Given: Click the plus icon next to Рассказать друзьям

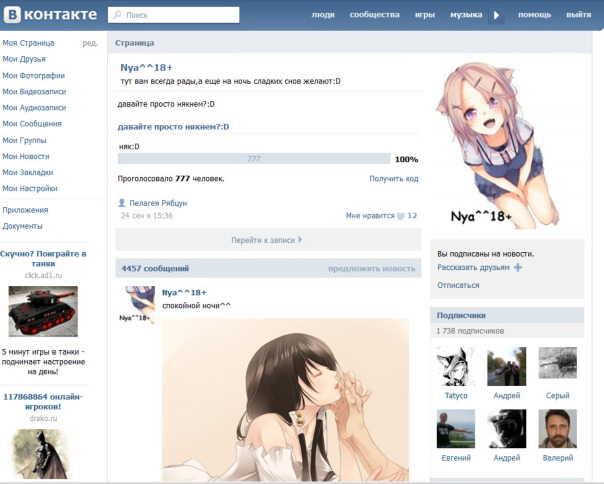Looking at the screenshot, I should pos(517,267).
